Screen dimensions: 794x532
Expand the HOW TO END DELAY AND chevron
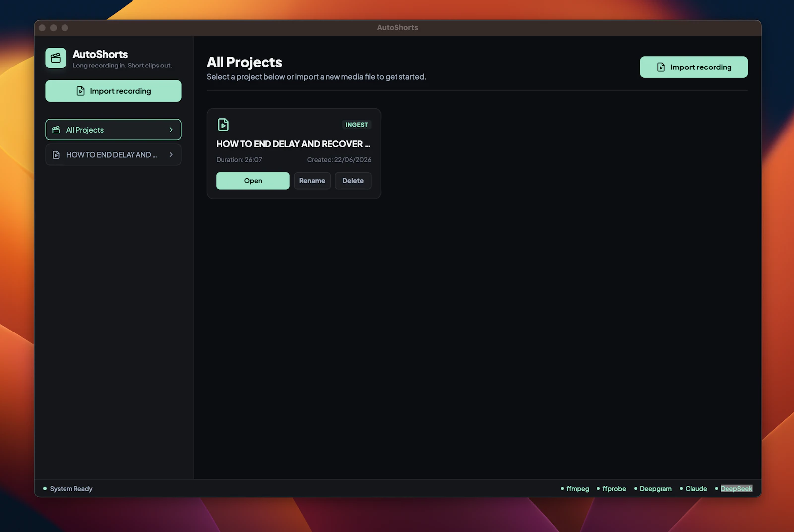coord(171,155)
